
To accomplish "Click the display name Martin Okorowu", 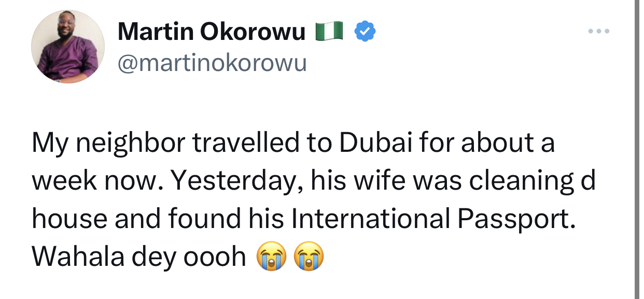I will [212, 32].
